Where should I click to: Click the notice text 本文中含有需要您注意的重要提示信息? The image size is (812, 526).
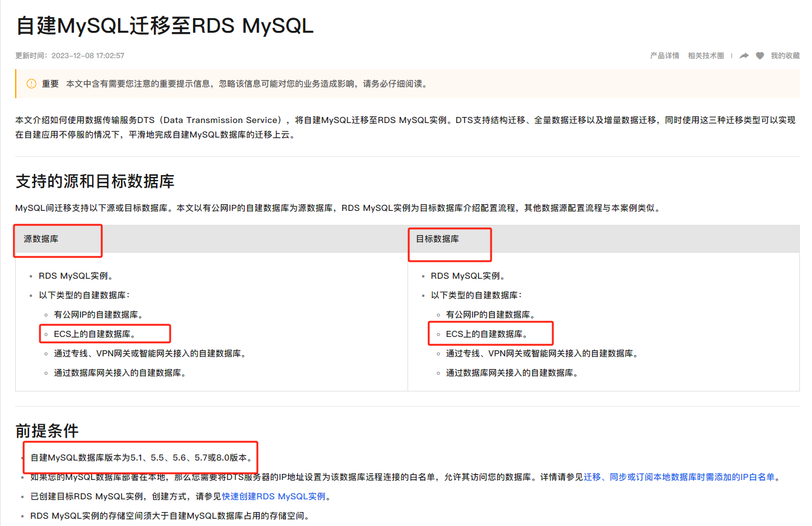coord(247,84)
